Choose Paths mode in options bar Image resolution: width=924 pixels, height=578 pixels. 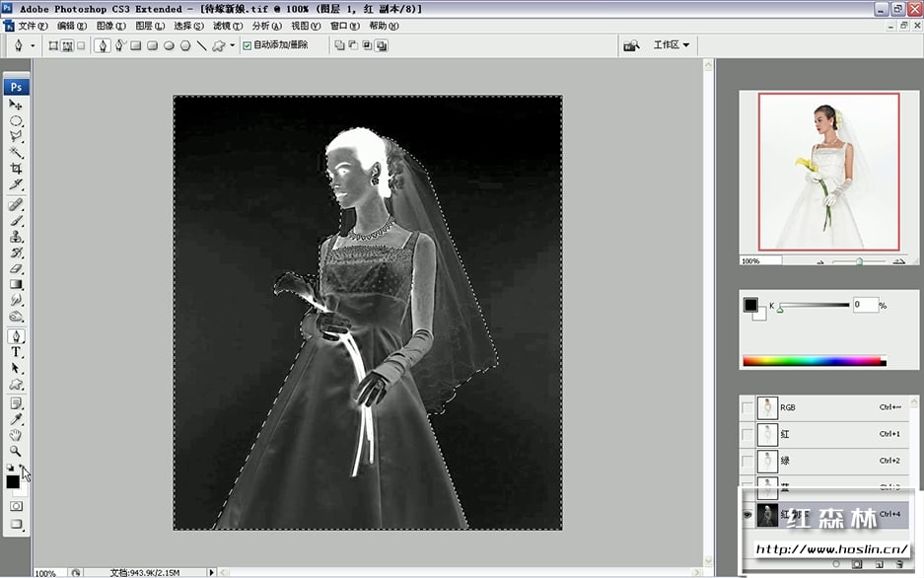tap(68, 45)
